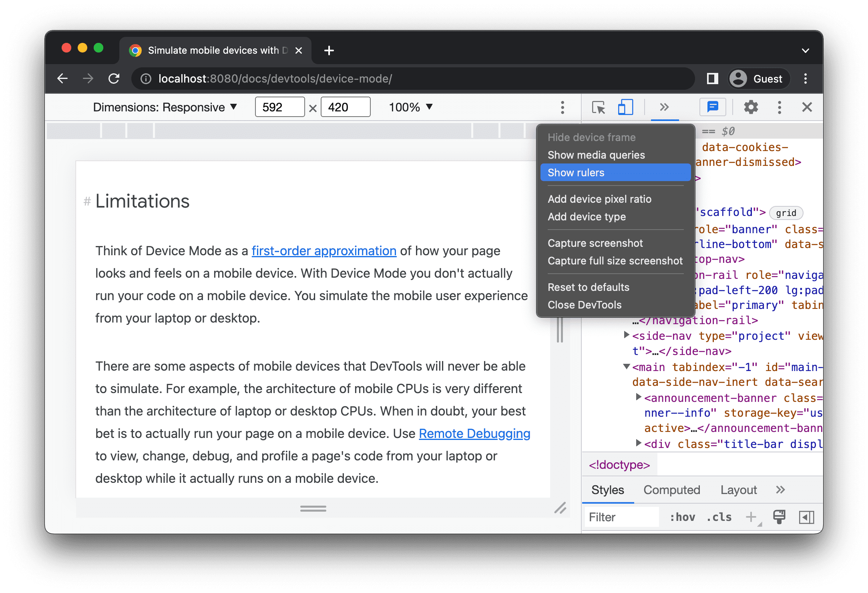
Task: Click the DevTools settings gear icon
Action: pyautogui.click(x=751, y=108)
